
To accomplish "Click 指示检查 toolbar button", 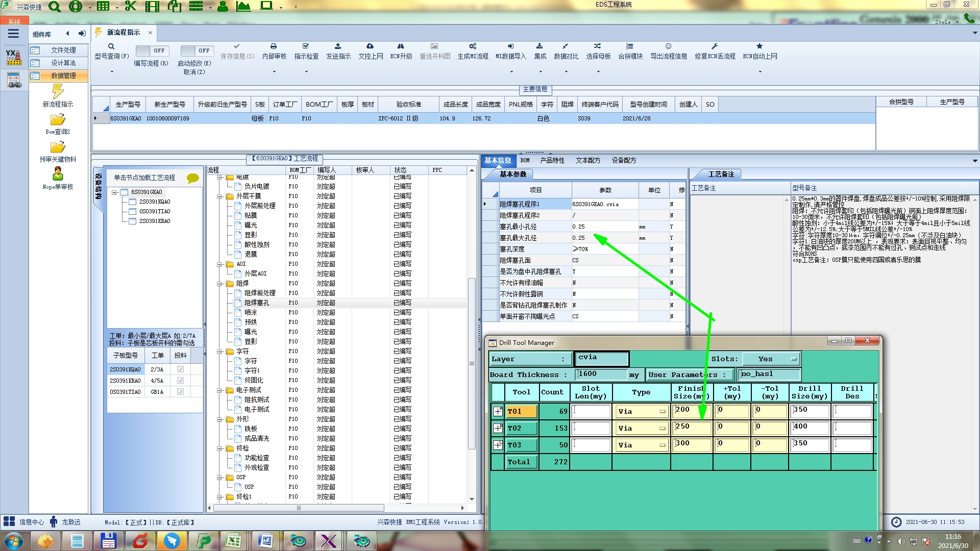I will [306, 51].
